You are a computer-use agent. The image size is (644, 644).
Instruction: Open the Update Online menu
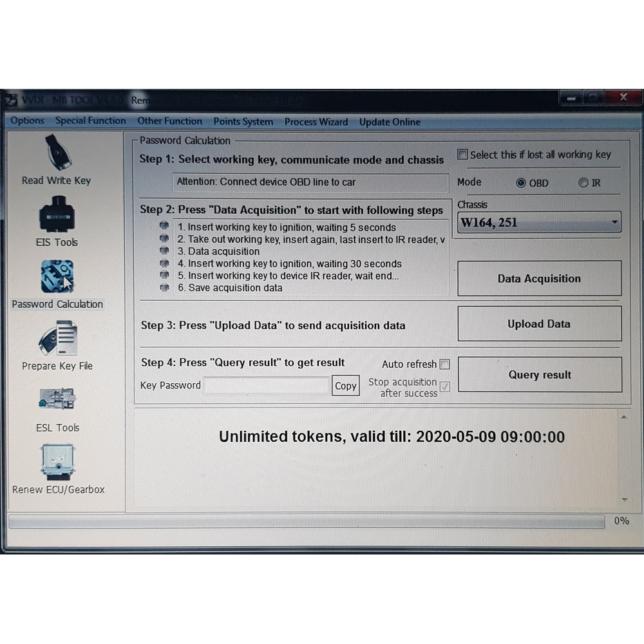click(x=390, y=122)
